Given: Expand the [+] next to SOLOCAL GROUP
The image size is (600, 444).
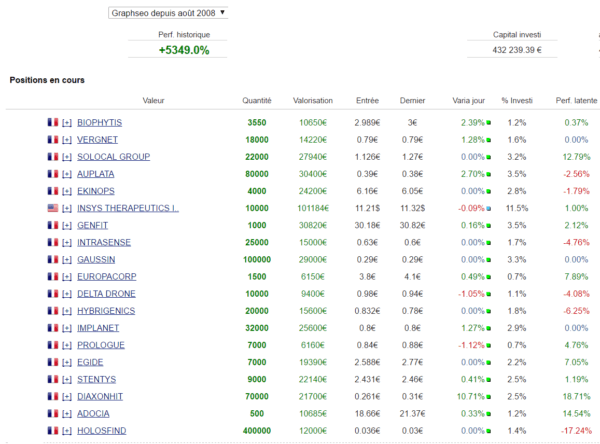Looking at the screenshot, I should pos(67,157).
